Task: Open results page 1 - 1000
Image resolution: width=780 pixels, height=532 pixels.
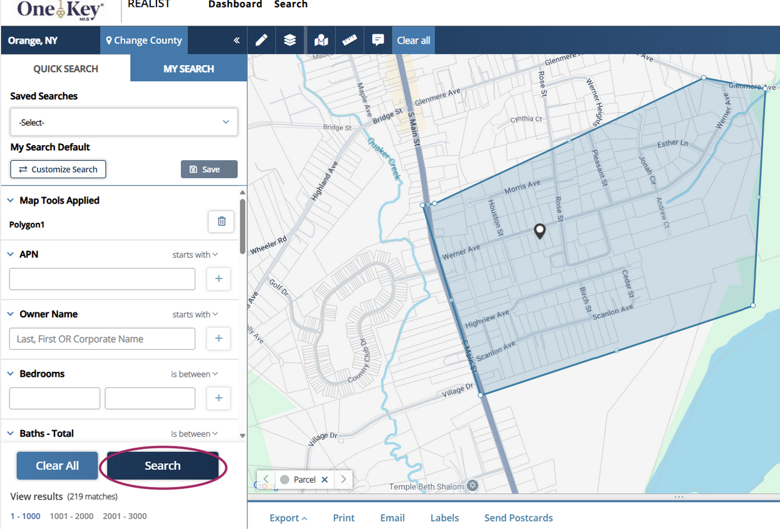Action: click(26, 516)
